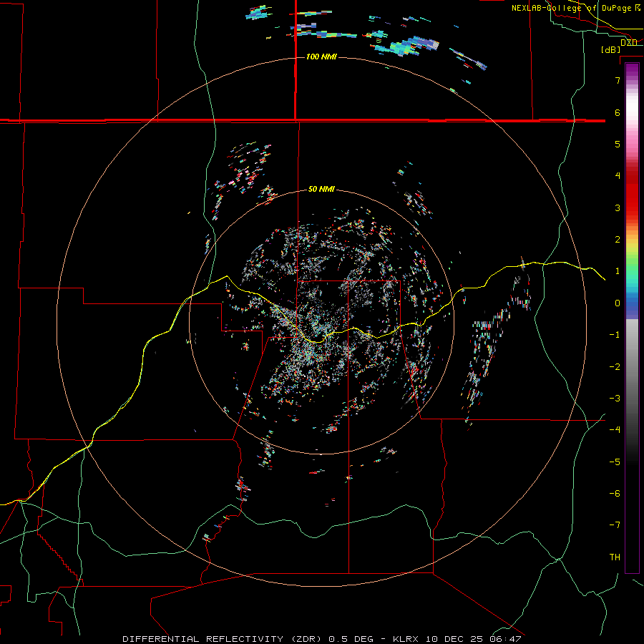
Task: Click the "7" value on the dB scale
Action: click(618, 80)
